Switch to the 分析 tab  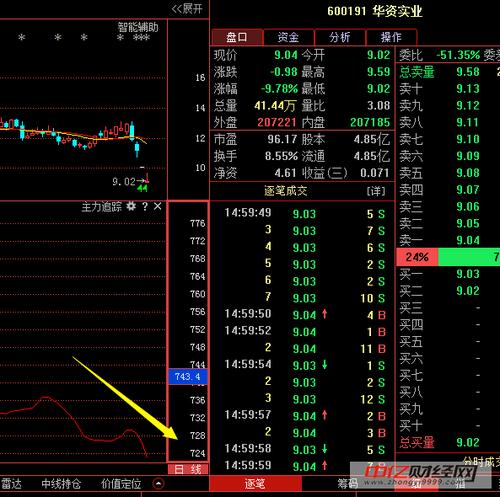click(340, 37)
